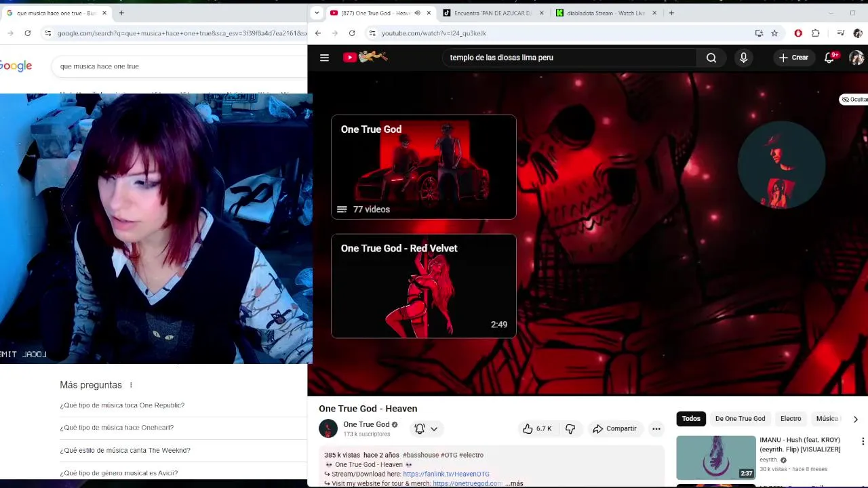The height and width of the screenshot is (488, 868).
Task: Expand '¿Qué tipo de música toca One Republic?'
Action: coord(183,405)
